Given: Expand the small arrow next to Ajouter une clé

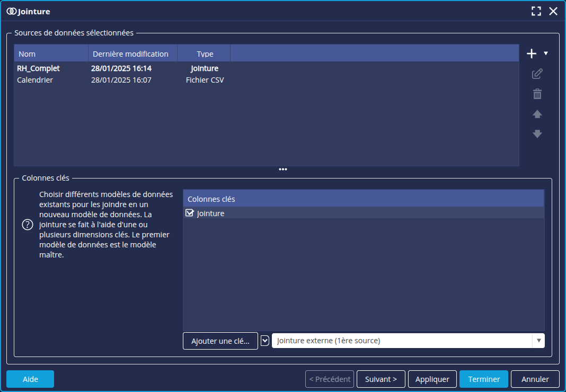Looking at the screenshot, I should point(266,341).
